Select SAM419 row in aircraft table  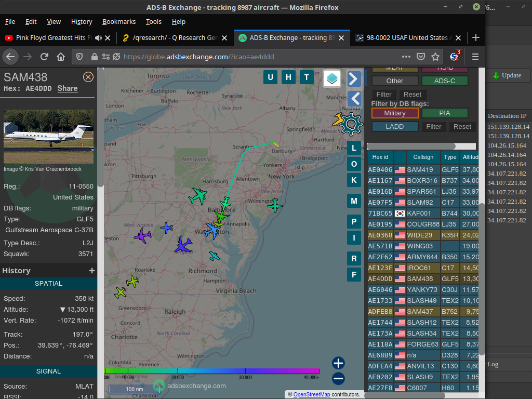[423, 170]
